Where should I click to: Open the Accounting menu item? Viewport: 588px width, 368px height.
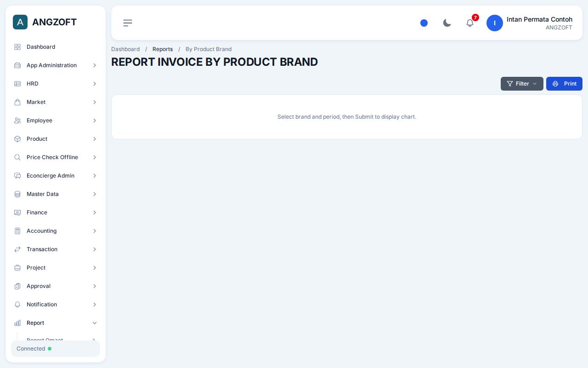pos(56,231)
